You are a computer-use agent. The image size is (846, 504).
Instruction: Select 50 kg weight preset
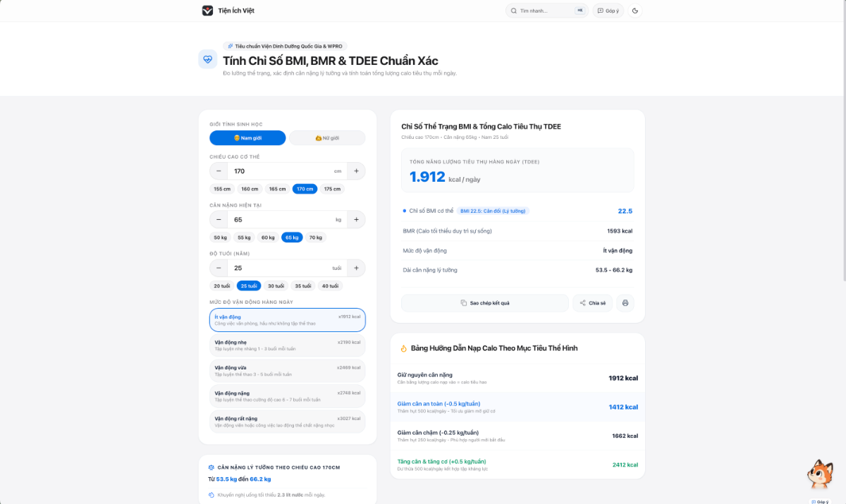click(x=221, y=238)
